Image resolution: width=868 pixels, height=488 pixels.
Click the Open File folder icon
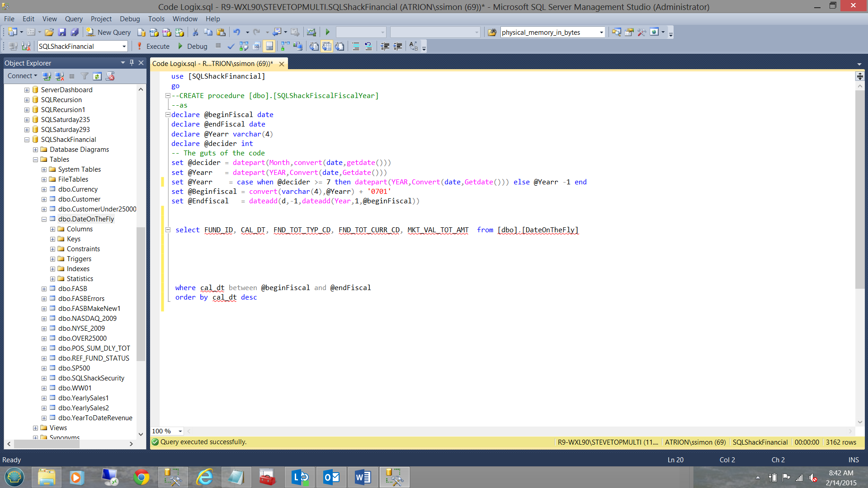tap(49, 32)
